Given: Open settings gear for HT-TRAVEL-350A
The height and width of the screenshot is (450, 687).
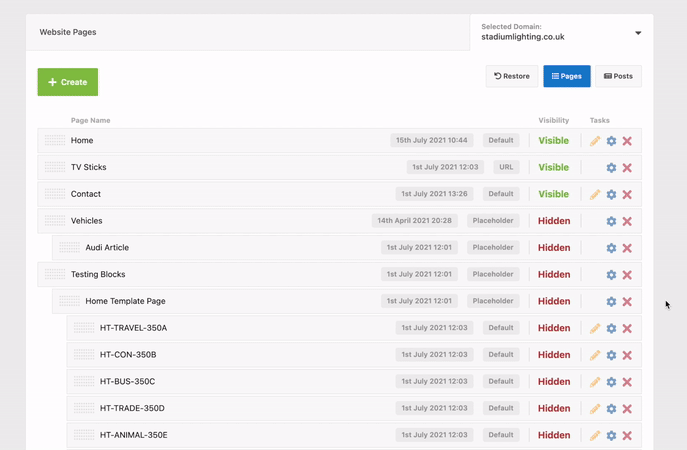Looking at the screenshot, I should (x=611, y=328).
